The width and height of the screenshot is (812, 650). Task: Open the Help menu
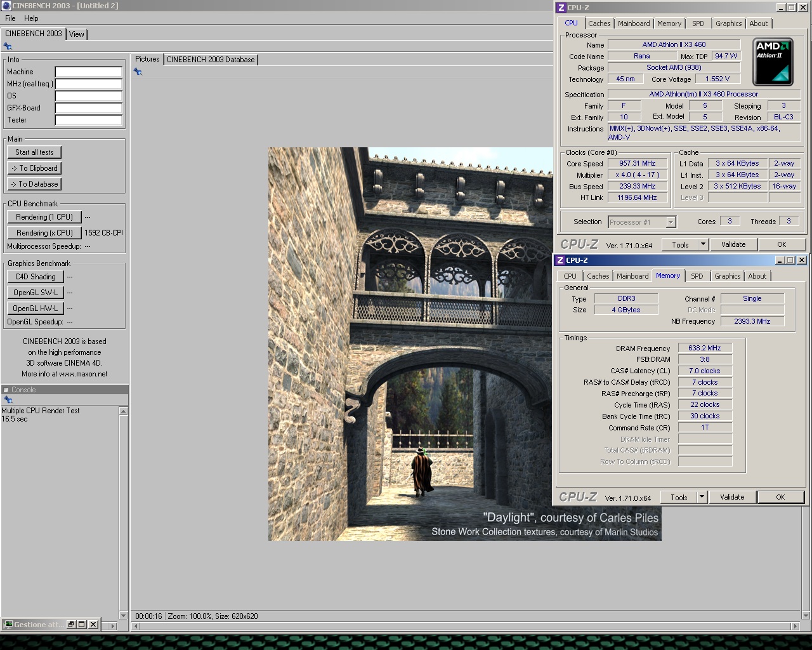[31, 18]
